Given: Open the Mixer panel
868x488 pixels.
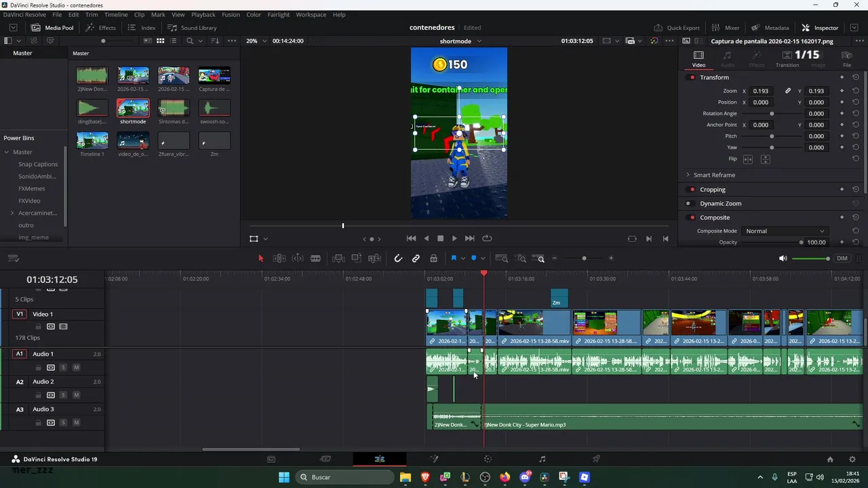Looking at the screenshot, I should [x=726, y=28].
